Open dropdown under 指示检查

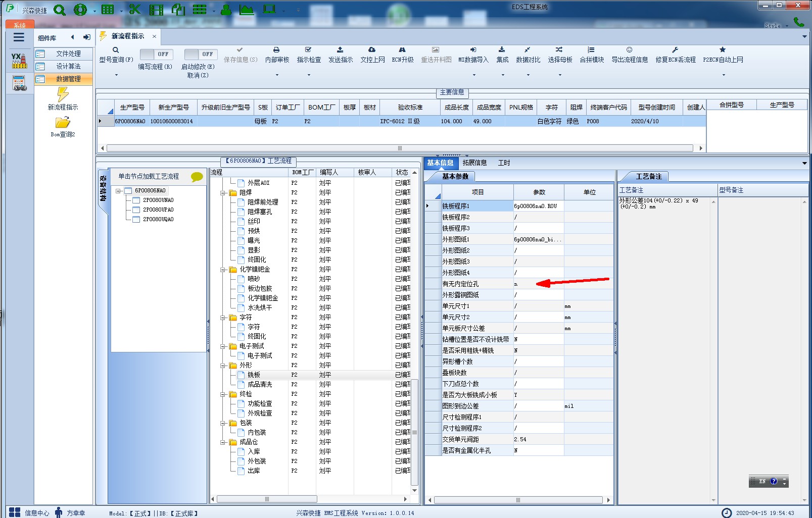click(x=309, y=75)
